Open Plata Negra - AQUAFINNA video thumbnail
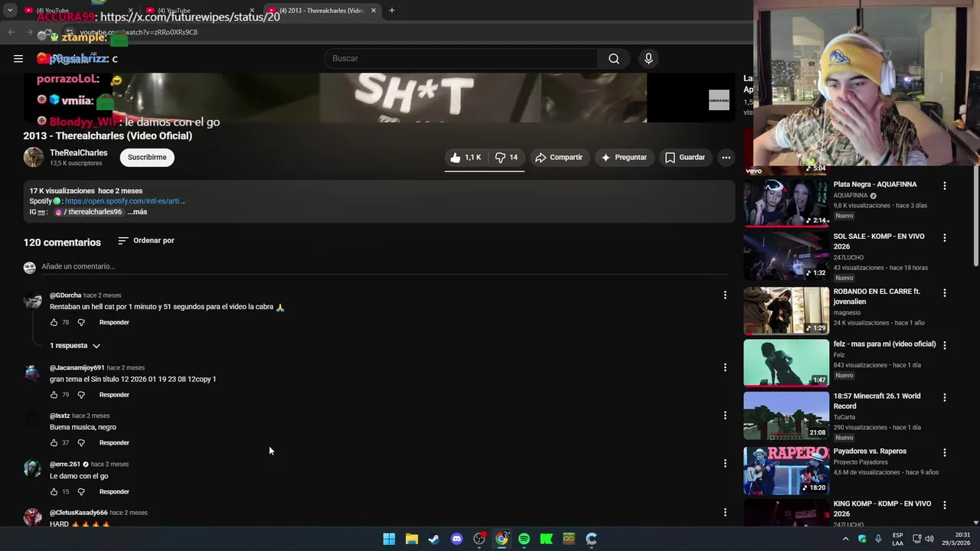 [x=786, y=203]
